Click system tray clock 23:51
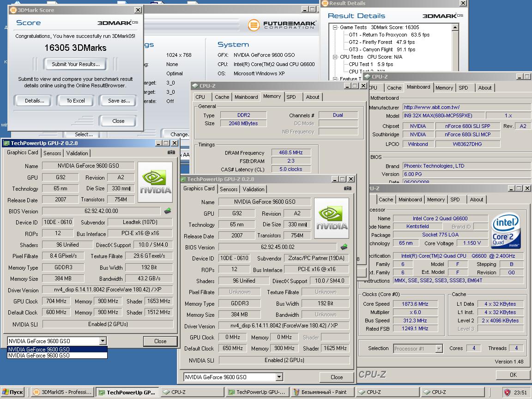 520,392
